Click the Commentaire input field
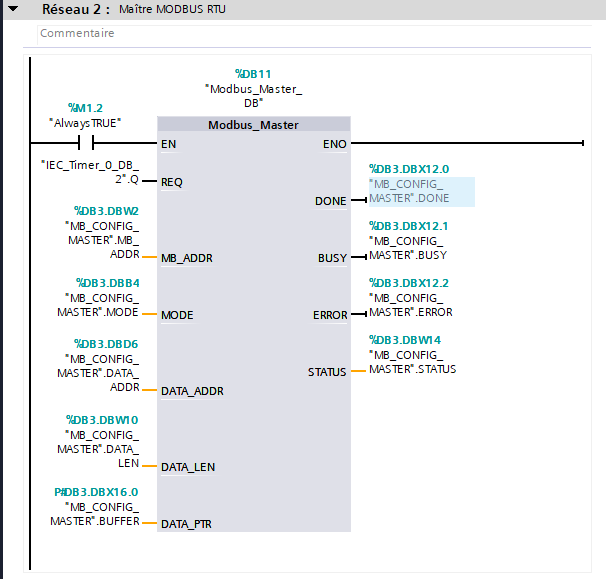 click(300, 33)
